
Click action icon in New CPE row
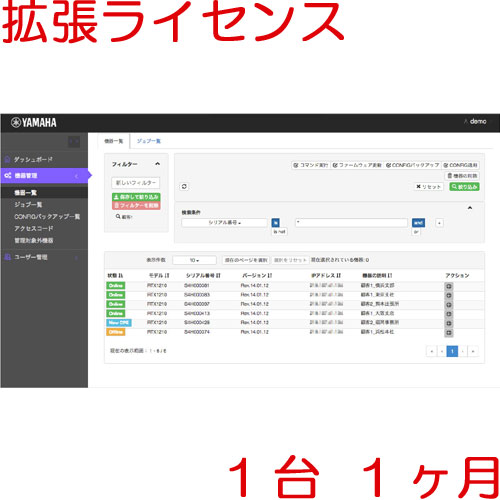coord(449,324)
